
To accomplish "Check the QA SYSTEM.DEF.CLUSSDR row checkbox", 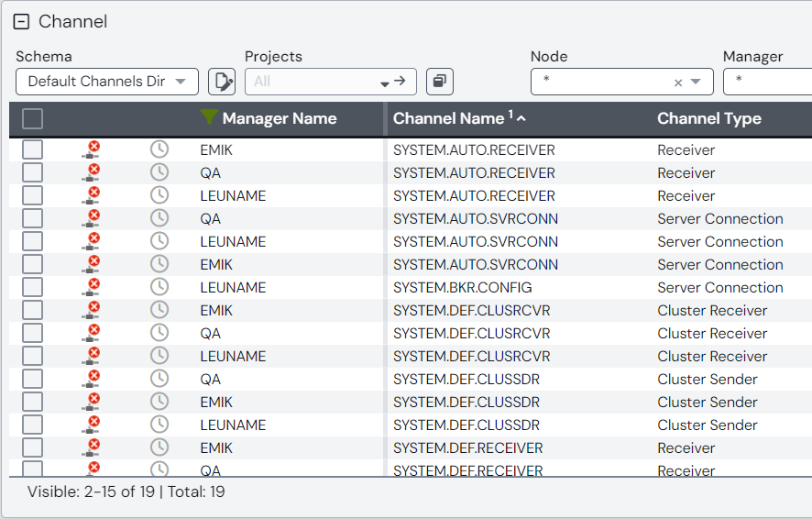I will 33,379.
